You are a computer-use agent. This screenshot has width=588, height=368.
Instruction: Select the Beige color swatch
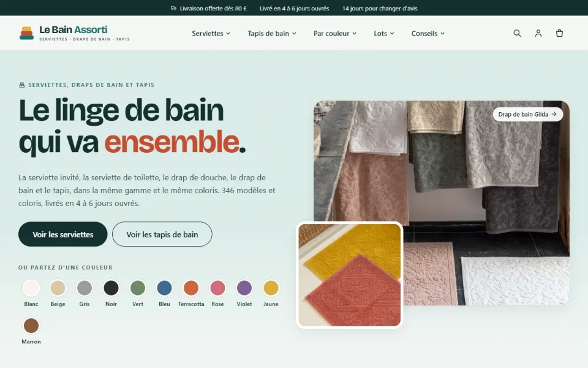tap(58, 288)
